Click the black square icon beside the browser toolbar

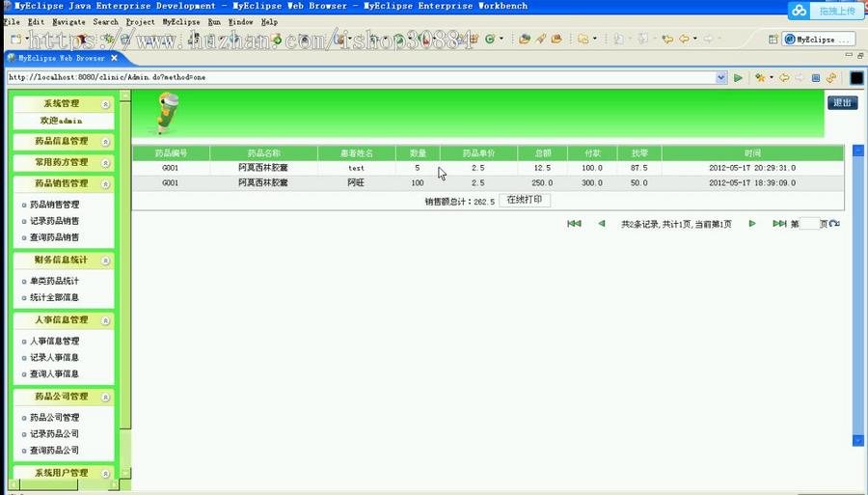(856, 78)
